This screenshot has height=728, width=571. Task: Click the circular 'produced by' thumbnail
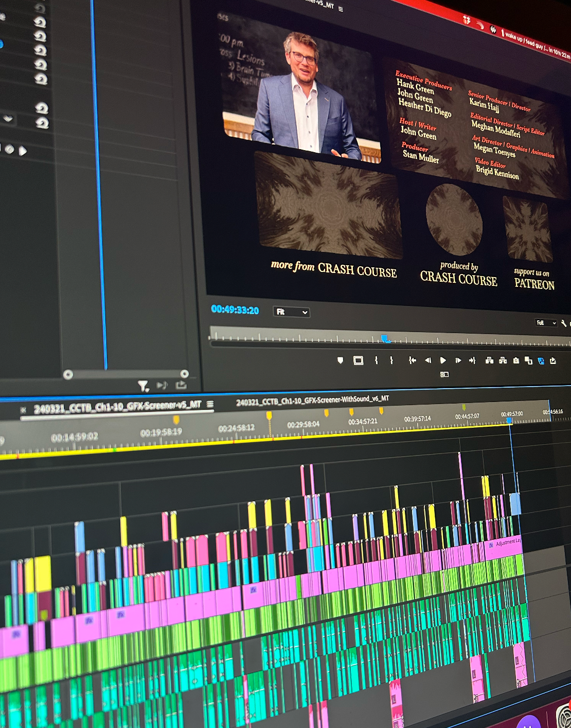tap(454, 220)
